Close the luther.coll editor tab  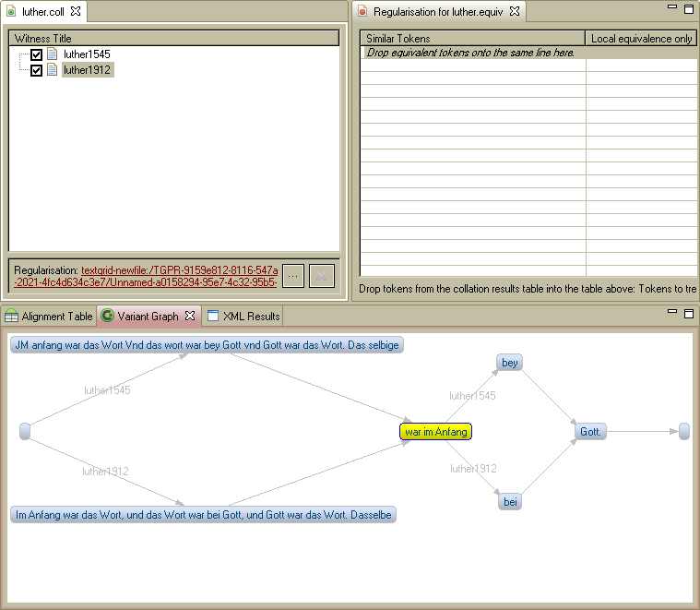pyautogui.click(x=76, y=11)
